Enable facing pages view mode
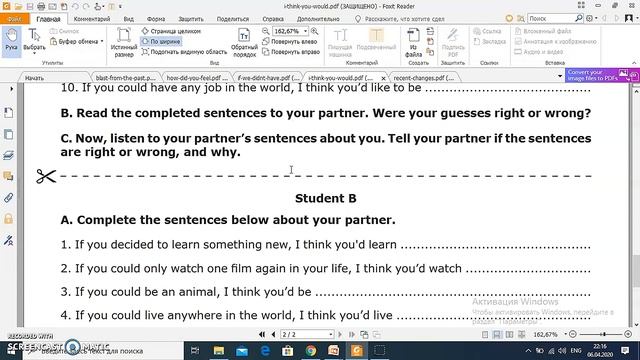This screenshot has height=360, width=640. [x=509, y=334]
